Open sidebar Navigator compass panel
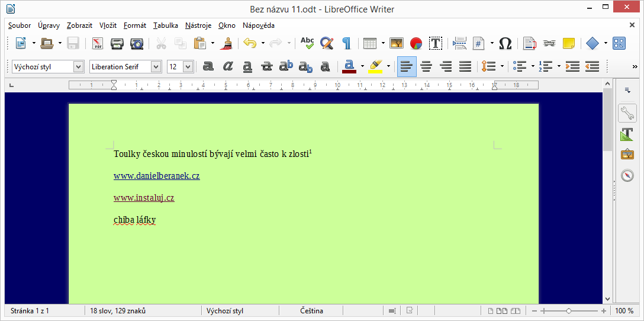Viewport: 644px width, 321px height. pyautogui.click(x=627, y=175)
